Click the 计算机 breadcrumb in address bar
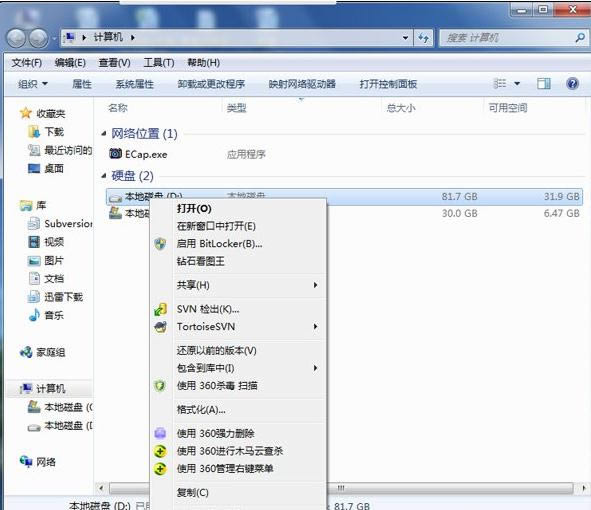The width and height of the screenshot is (591, 510). (x=108, y=37)
